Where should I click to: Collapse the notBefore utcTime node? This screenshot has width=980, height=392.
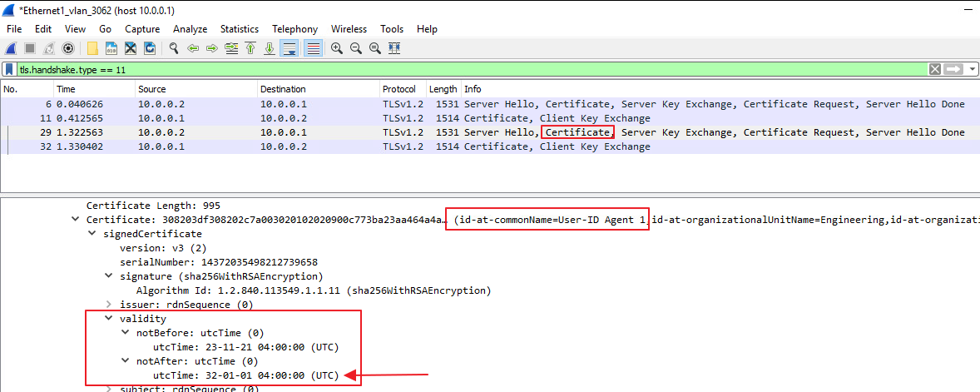125,333
